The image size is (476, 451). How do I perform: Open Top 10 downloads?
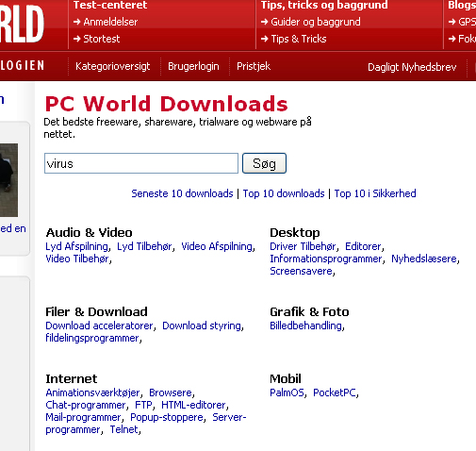tap(284, 193)
